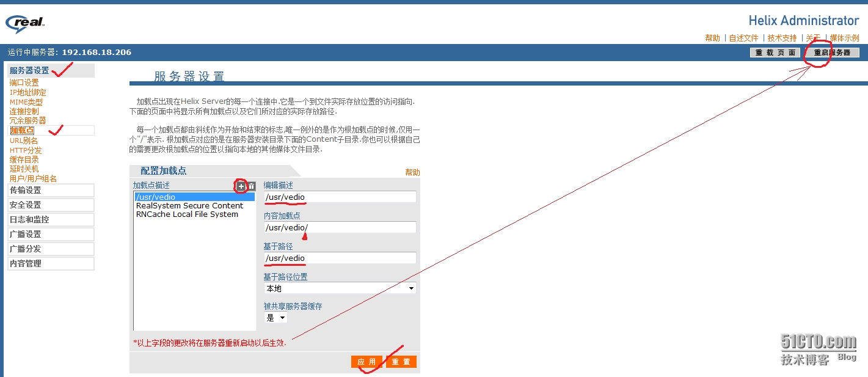
Task: Expand the 服务器设置 section
Action: (51, 70)
